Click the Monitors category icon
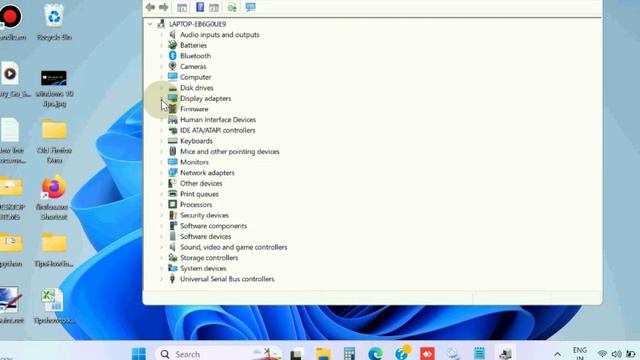 coord(173,162)
